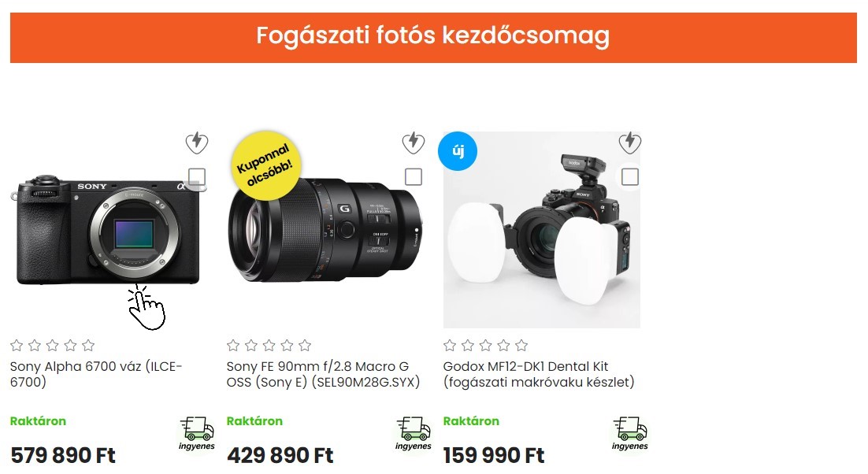Click the yellow 'Kuponnal olcsóbb!' badge

(265, 165)
